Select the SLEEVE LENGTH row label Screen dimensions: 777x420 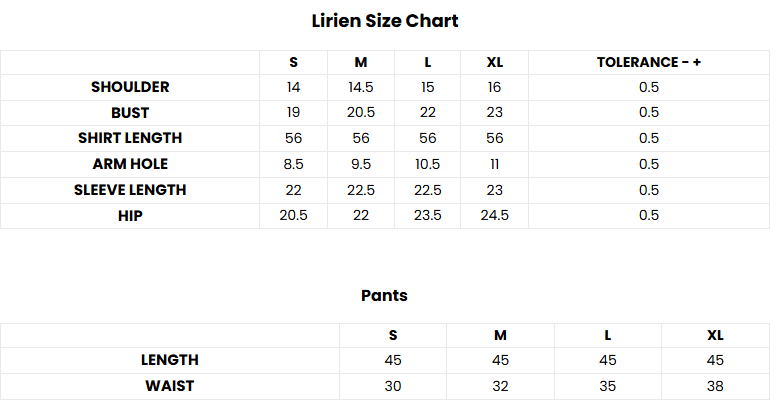[x=130, y=190]
